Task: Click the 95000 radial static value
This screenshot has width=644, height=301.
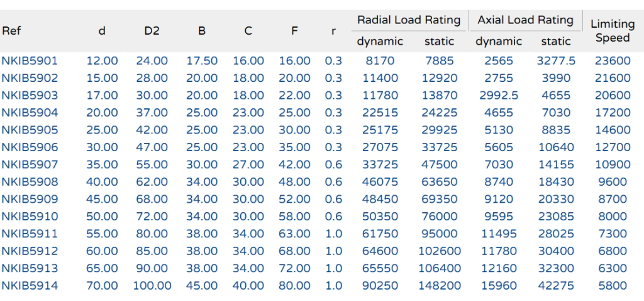Action: (x=440, y=234)
